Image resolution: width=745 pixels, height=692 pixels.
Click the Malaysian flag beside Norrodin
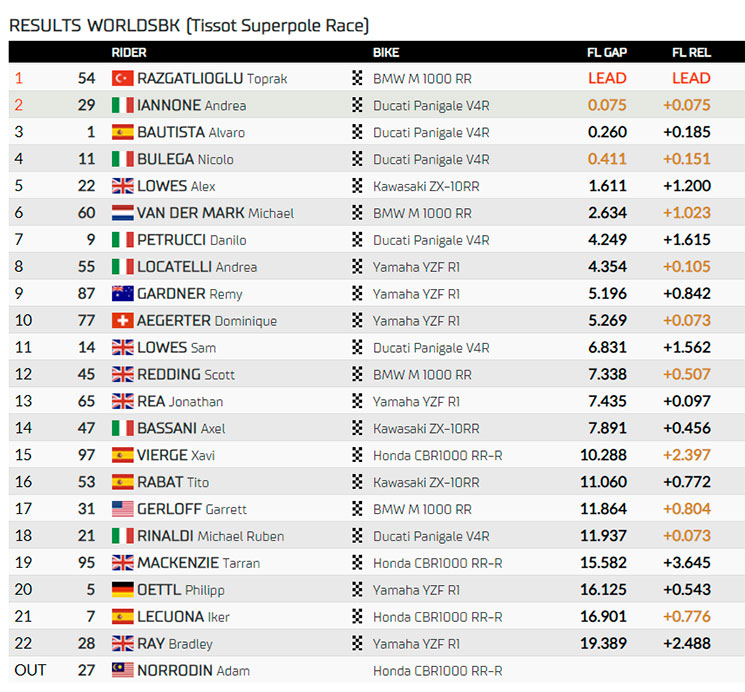coord(122,671)
